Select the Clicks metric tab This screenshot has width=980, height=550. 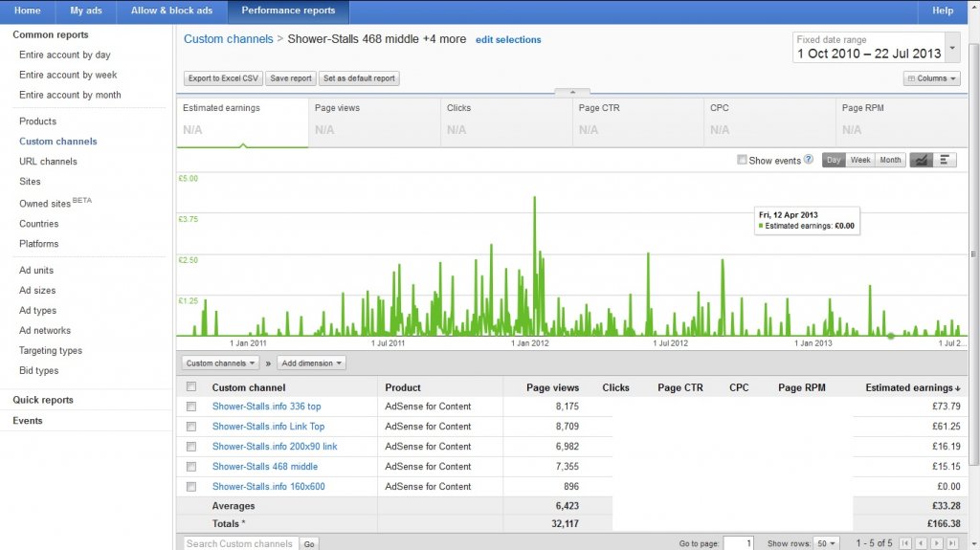coord(506,121)
